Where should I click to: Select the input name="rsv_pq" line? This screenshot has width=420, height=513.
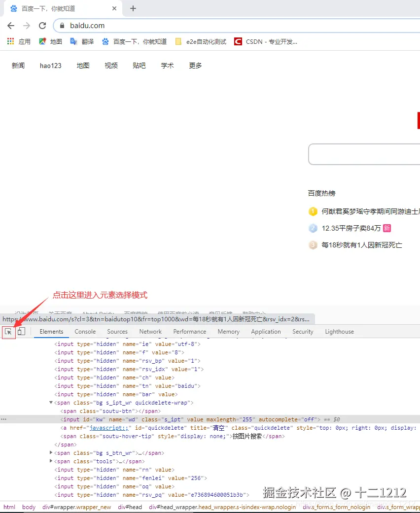(x=152, y=495)
